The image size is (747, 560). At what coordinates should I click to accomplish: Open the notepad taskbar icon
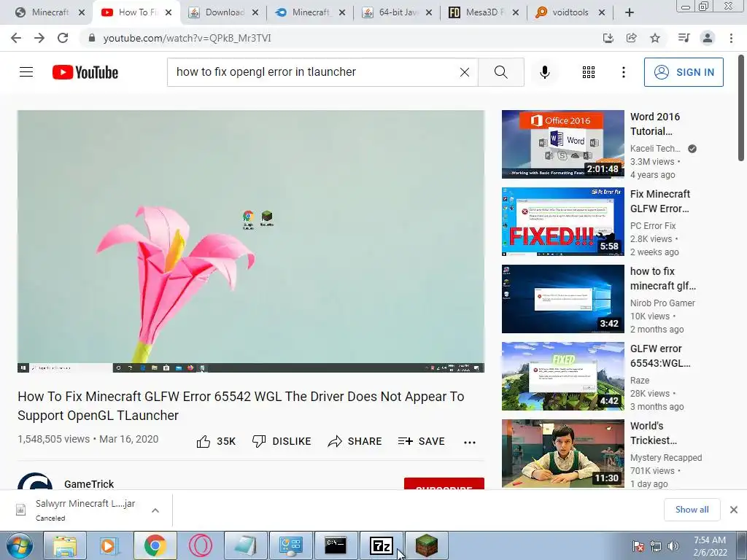[x=246, y=545]
